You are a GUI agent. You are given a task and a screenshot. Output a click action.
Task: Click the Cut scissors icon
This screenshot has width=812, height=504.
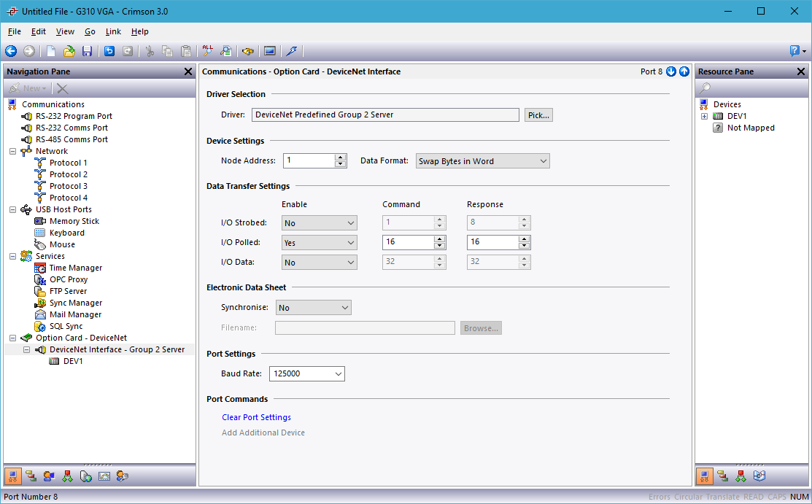pos(150,51)
